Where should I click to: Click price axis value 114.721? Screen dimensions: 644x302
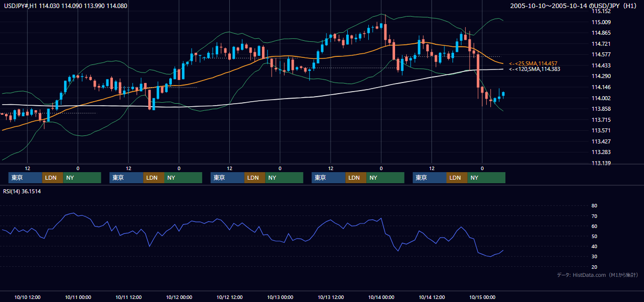click(601, 44)
